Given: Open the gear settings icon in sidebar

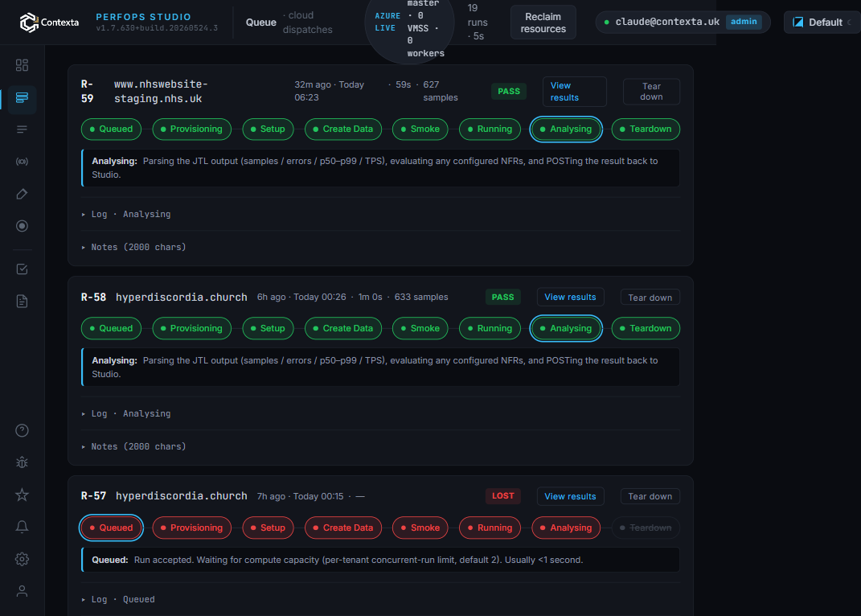Looking at the screenshot, I should pos(22,559).
